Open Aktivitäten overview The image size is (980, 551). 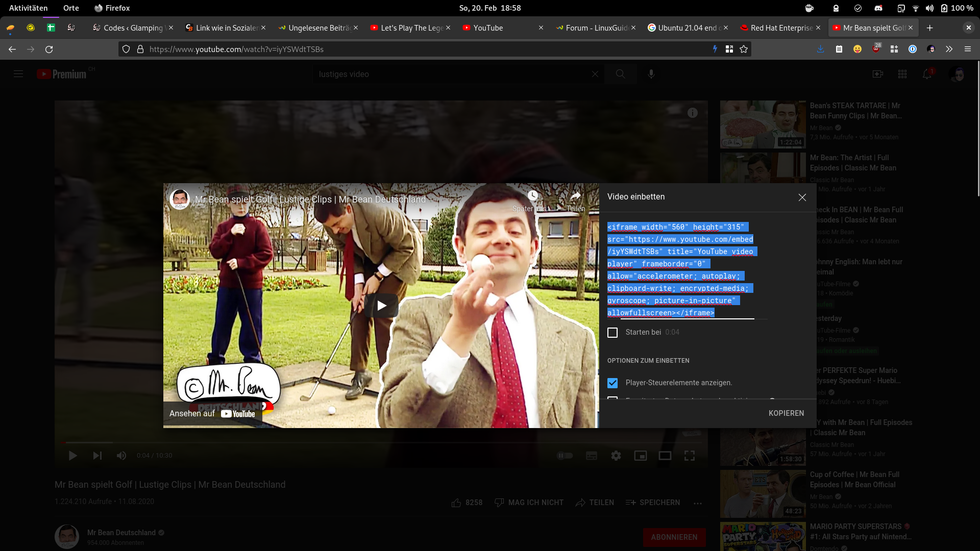28,8
